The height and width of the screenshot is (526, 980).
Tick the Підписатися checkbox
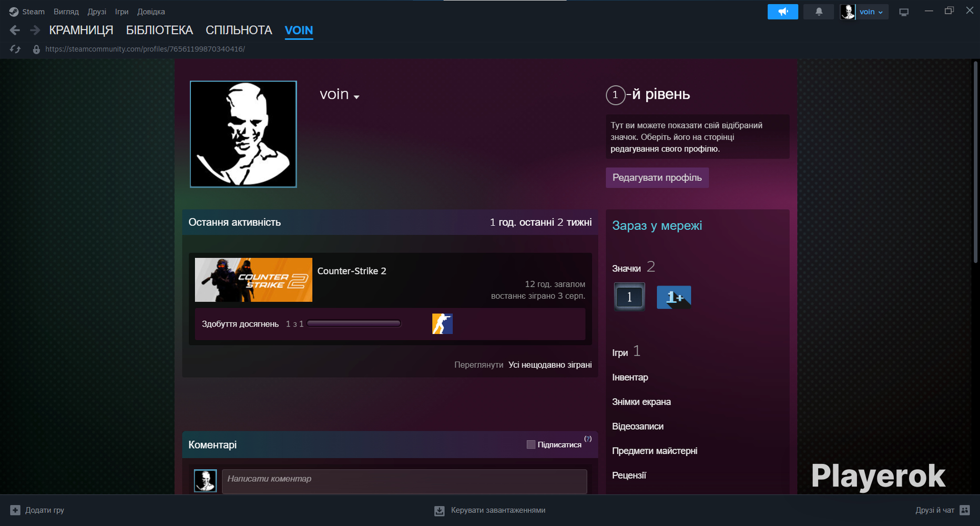[x=531, y=444]
